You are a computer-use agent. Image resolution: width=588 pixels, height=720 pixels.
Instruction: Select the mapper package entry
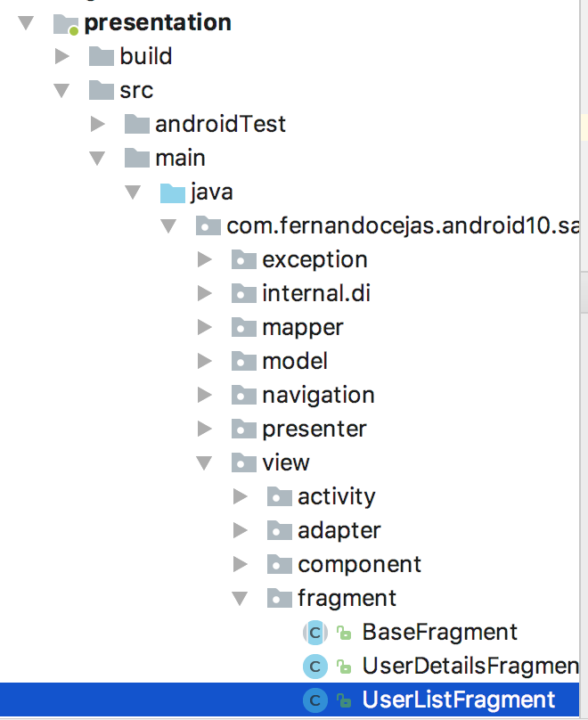tap(302, 327)
